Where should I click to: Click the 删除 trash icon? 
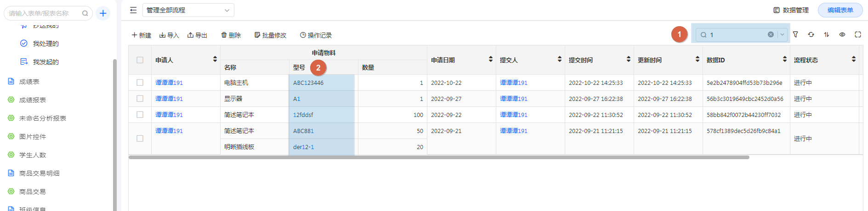(231, 35)
